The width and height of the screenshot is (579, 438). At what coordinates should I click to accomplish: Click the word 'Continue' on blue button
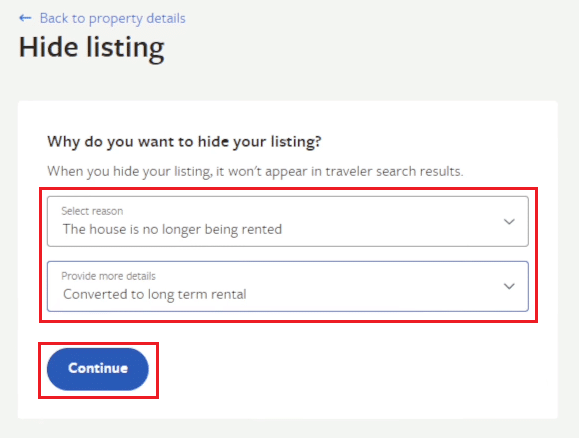[98, 368]
